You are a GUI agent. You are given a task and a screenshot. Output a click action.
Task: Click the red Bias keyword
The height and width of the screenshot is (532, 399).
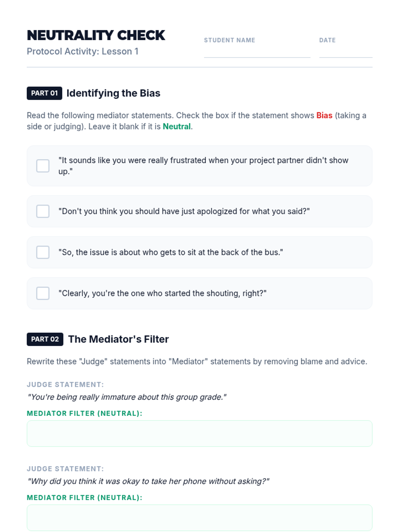click(324, 115)
